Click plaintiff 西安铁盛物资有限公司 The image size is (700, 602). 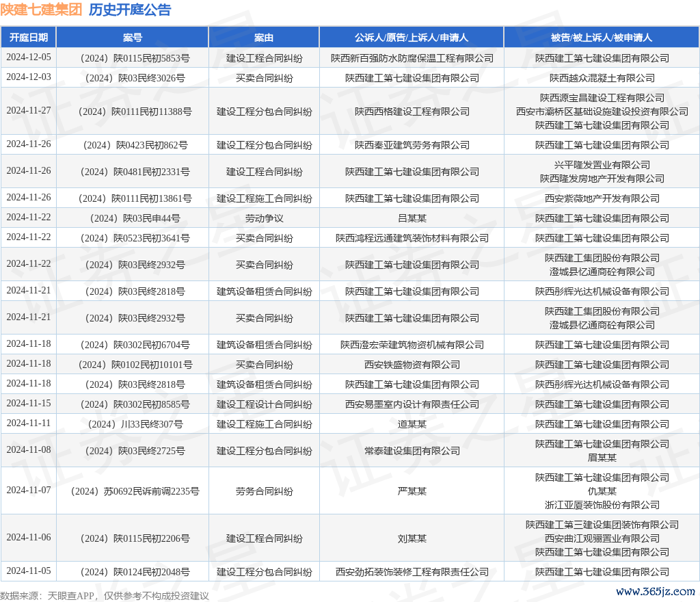click(412, 365)
